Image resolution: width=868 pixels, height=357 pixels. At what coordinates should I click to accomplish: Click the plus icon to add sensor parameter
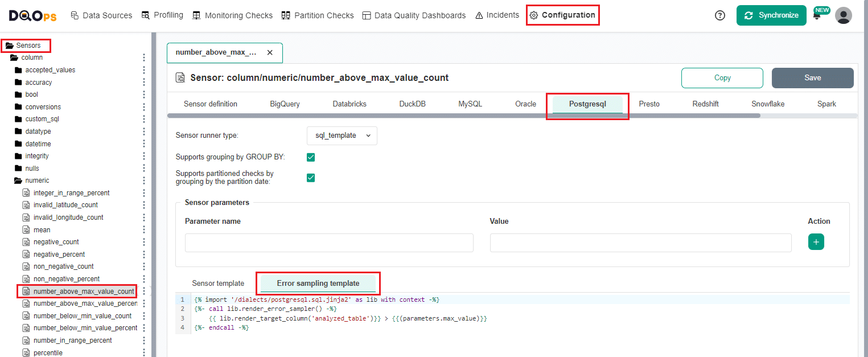pos(816,242)
